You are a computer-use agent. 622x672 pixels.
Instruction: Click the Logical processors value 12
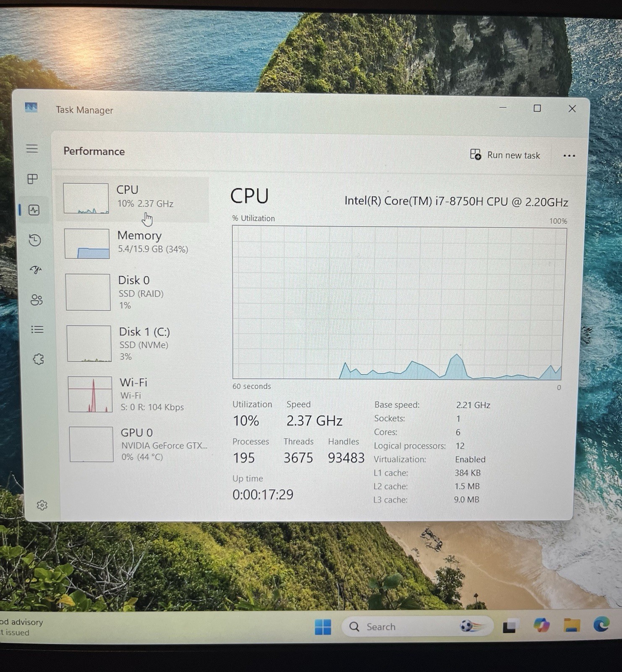pyautogui.click(x=460, y=446)
